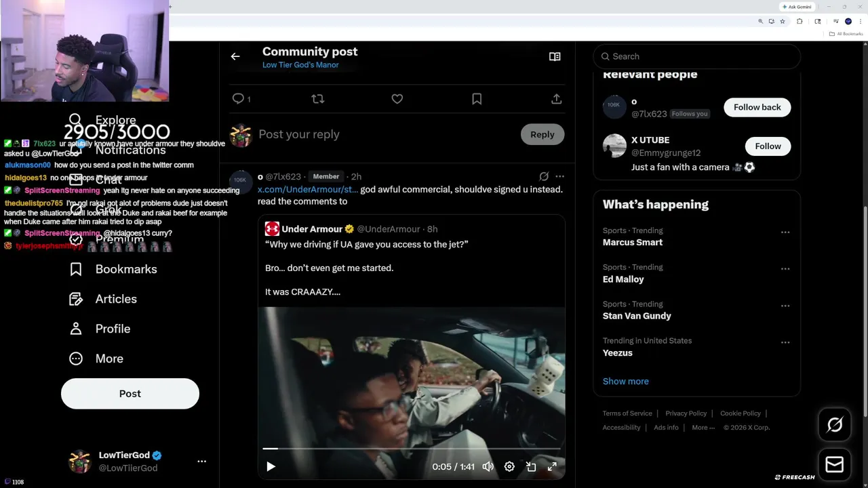Open X UTUBE profile avatar
The width and height of the screenshot is (868, 488).
pyautogui.click(x=614, y=146)
